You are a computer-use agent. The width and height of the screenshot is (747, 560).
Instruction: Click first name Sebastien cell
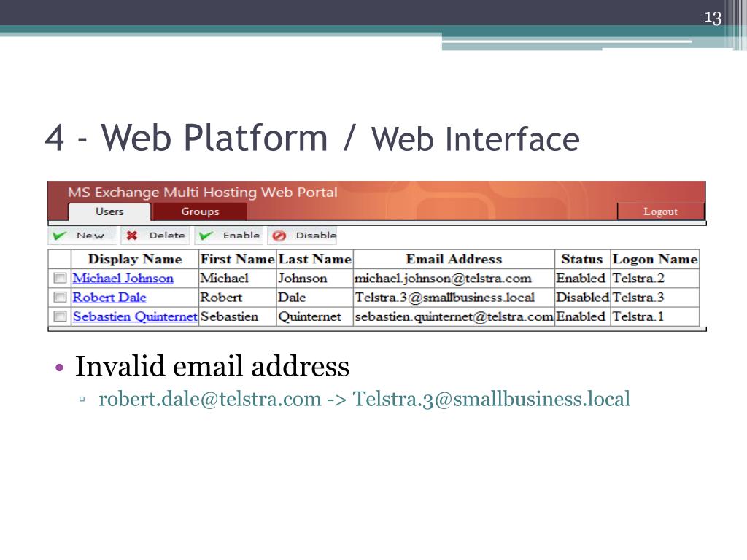[x=237, y=316]
